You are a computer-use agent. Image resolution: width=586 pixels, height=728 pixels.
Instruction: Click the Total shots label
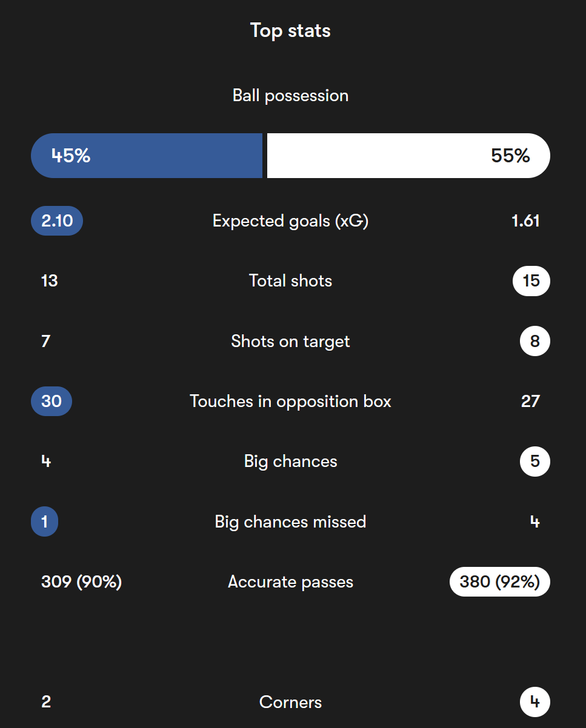pos(290,280)
